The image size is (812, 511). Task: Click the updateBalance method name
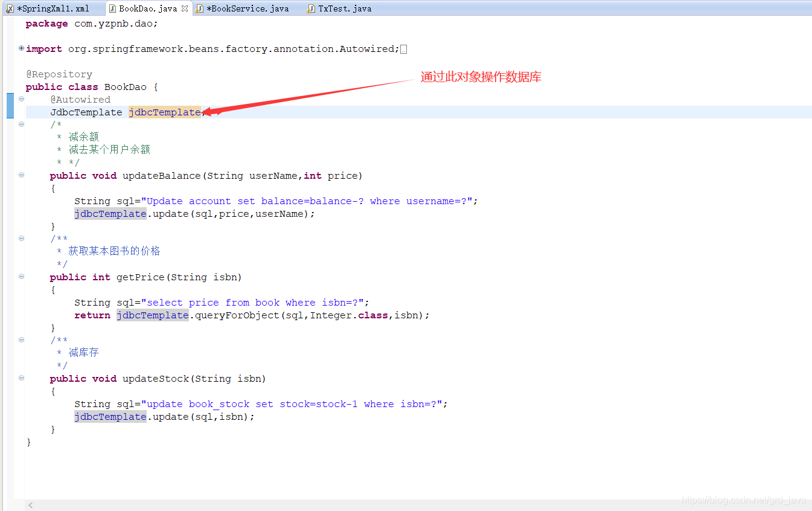coord(162,176)
